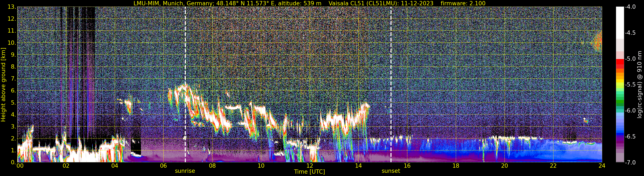This screenshot has width=644, height=176.
Task: Click the '08' time tick label
Action: point(212,166)
